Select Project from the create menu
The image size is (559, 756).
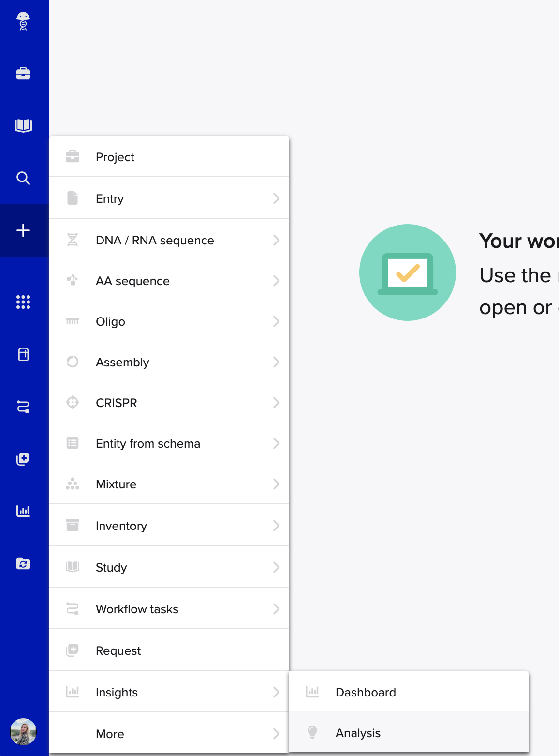(x=115, y=157)
